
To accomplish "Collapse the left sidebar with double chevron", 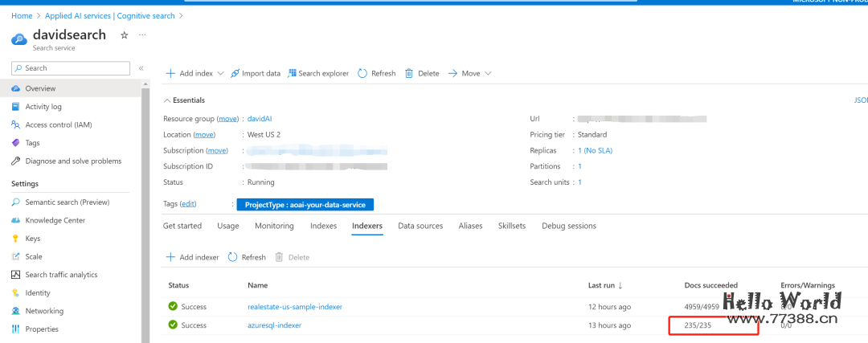I will click(141, 69).
